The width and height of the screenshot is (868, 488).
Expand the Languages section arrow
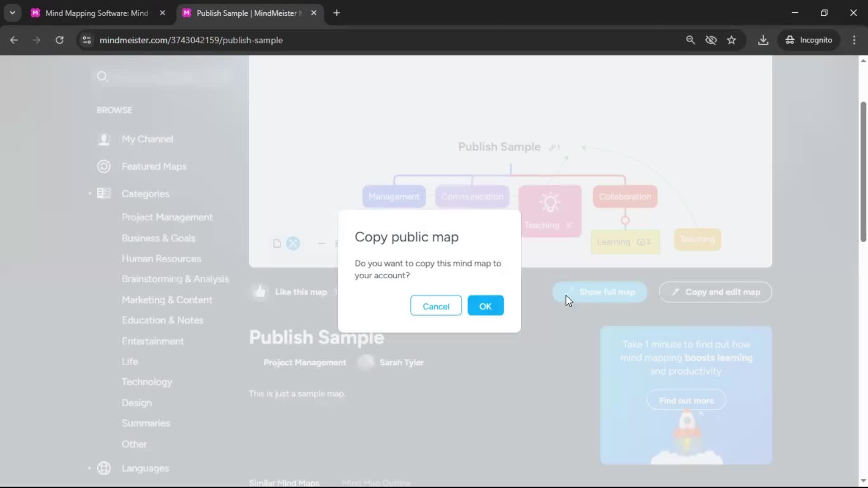[90, 468]
